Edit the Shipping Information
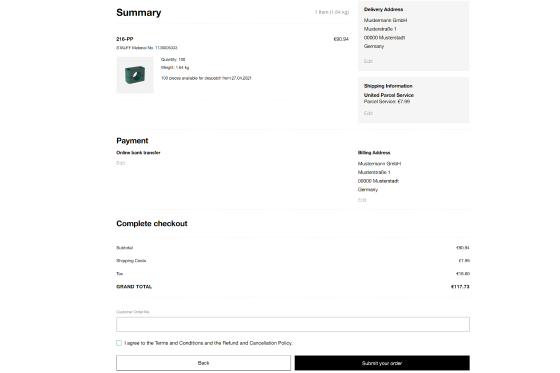Image resolution: width=560 pixels, height=373 pixels. 368,113
